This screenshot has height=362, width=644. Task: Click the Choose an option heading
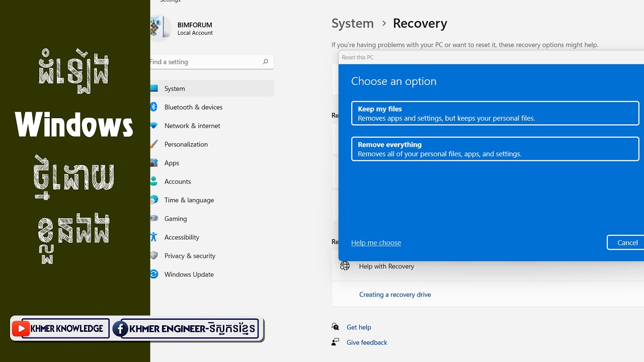tap(393, 81)
